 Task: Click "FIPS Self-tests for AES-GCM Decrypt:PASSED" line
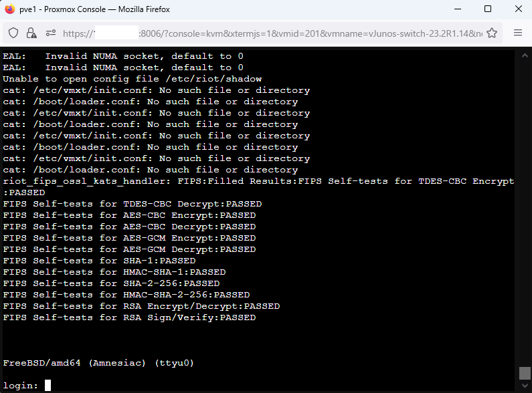click(x=129, y=249)
